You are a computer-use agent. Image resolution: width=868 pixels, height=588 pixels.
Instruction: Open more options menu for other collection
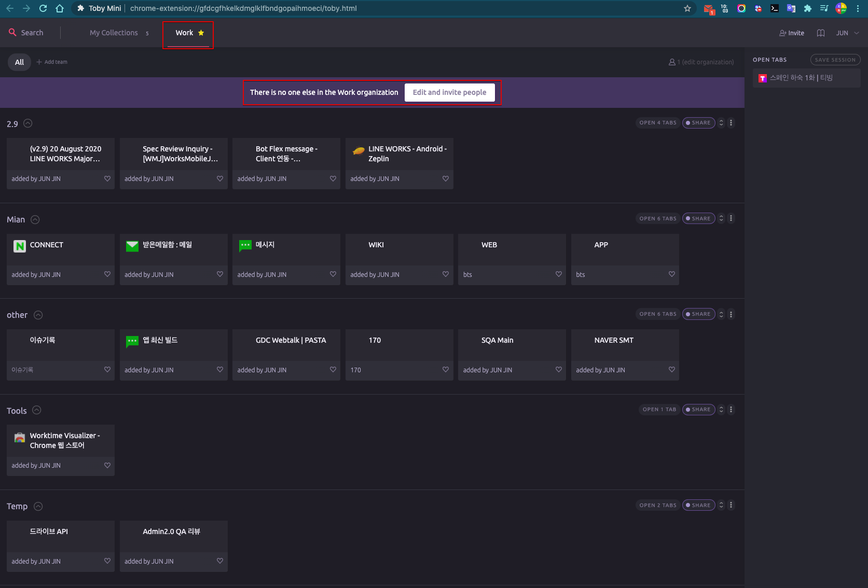coord(731,314)
